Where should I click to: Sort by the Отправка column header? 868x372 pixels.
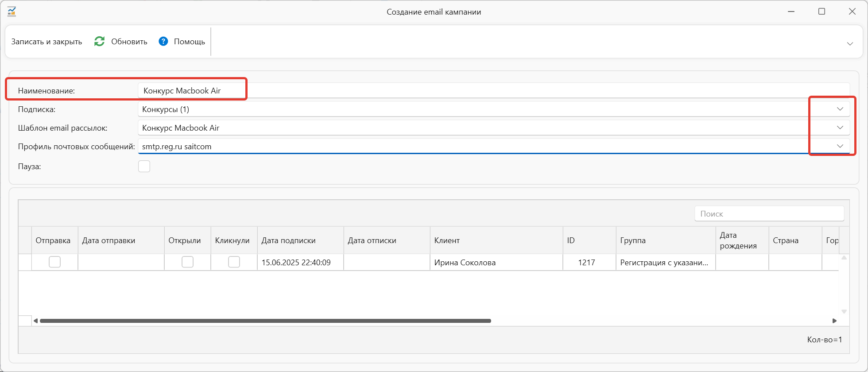55,240
